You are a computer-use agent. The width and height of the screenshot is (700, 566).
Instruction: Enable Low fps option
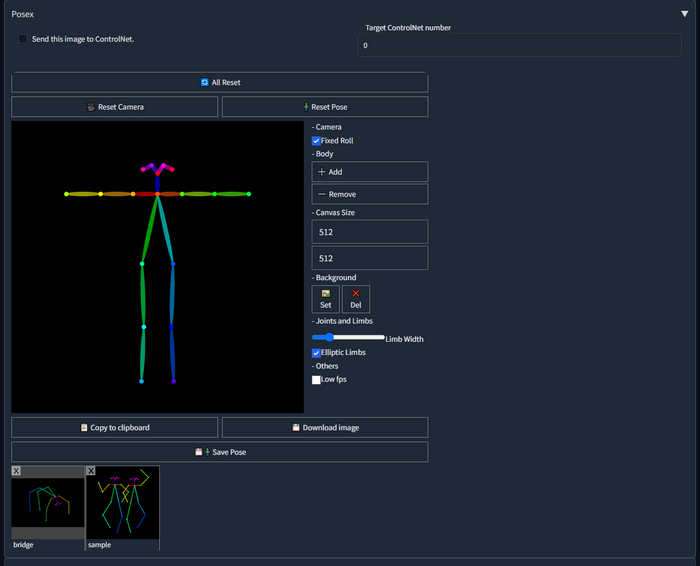click(x=317, y=380)
